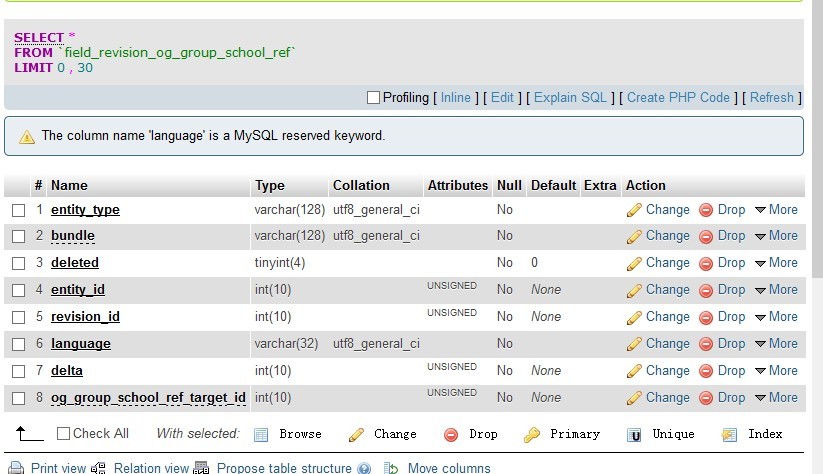This screenshot has height=474, width=823.
Task: Click the red minus icon beside bottom Drop
Action: coord(451,435)
